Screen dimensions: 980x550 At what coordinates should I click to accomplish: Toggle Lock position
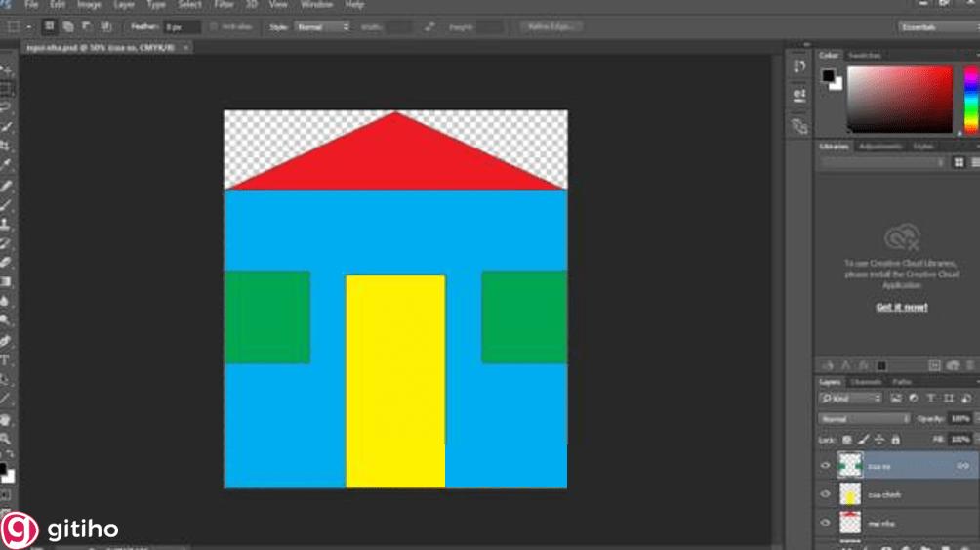pyautogui.click(x=879, y=440)
